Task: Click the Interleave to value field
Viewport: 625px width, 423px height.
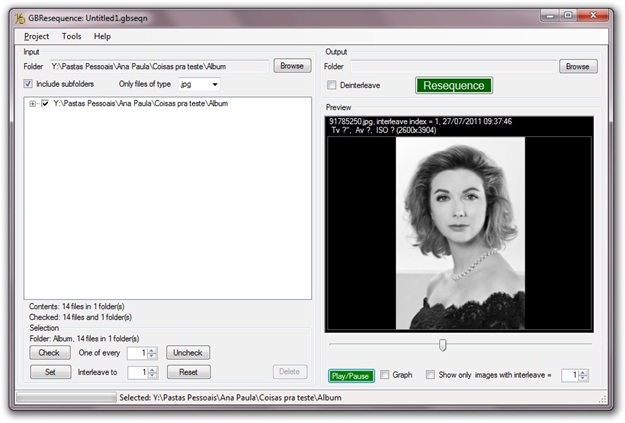Action: click(138, 372)
